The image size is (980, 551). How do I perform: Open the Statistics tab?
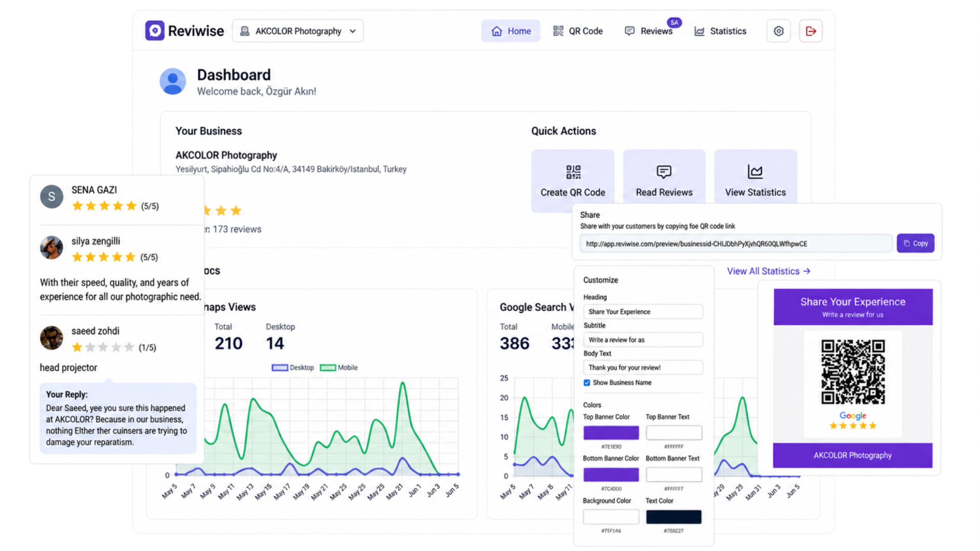click(x=720, y=31)
